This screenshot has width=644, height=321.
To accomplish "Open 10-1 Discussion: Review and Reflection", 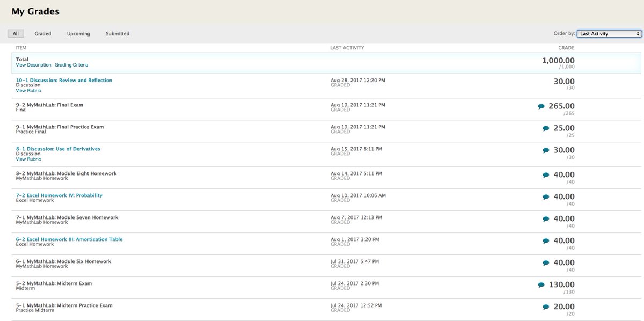I will 64,81.
